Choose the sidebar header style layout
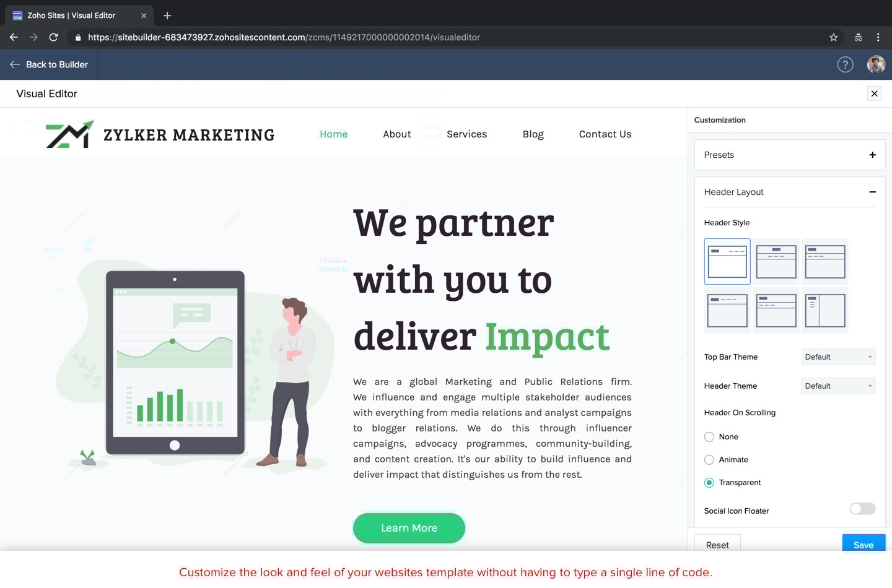This screenshot has height=588, width=892. [x=824, y=311]
